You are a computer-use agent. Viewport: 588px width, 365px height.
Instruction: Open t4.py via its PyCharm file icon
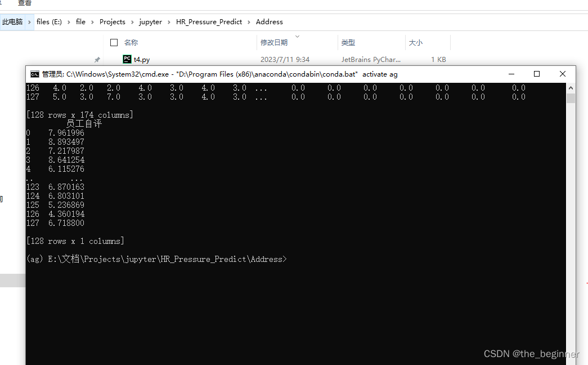click(127, 59)
